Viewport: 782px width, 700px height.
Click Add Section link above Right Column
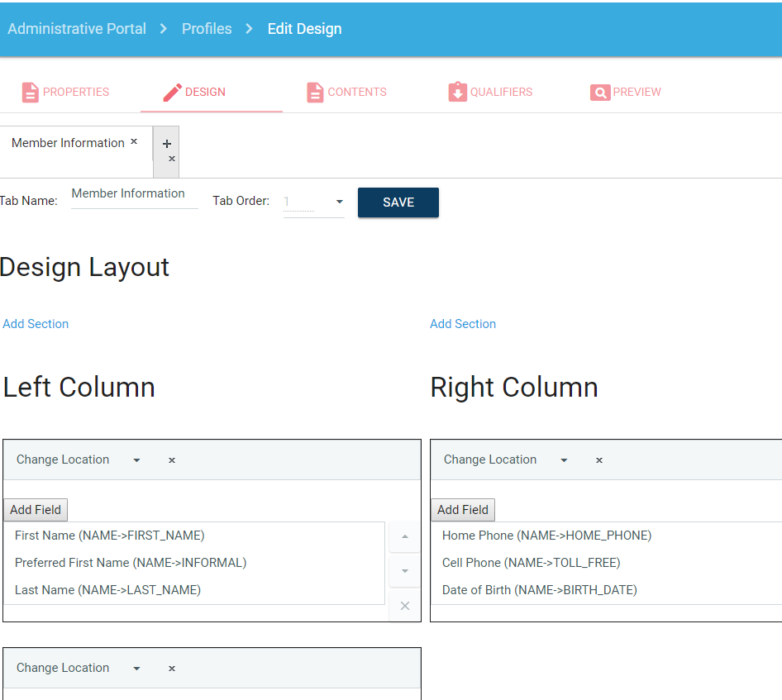pos(462,324)
